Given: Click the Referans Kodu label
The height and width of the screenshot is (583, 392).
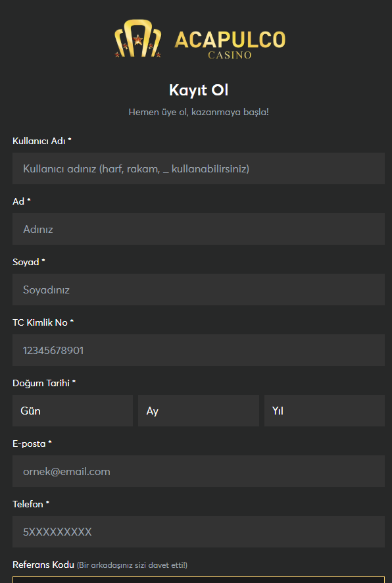Looking at the screenshot, I should click(43, 565).
